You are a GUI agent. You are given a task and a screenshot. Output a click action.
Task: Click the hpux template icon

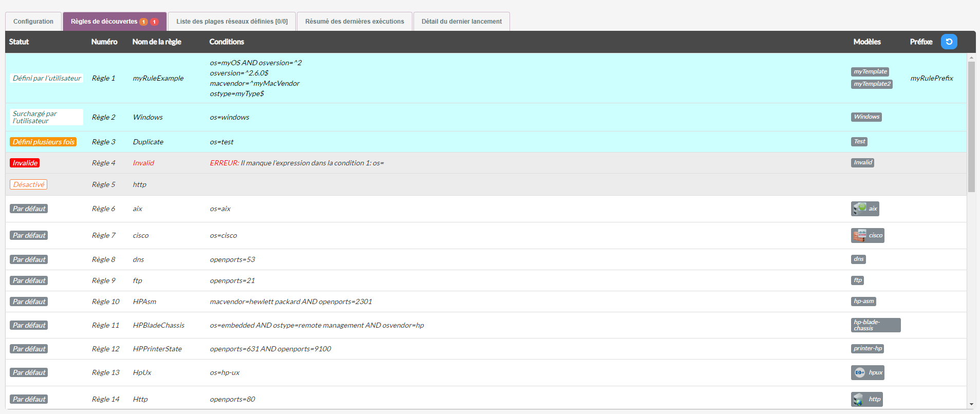click(x=859, y=372)
